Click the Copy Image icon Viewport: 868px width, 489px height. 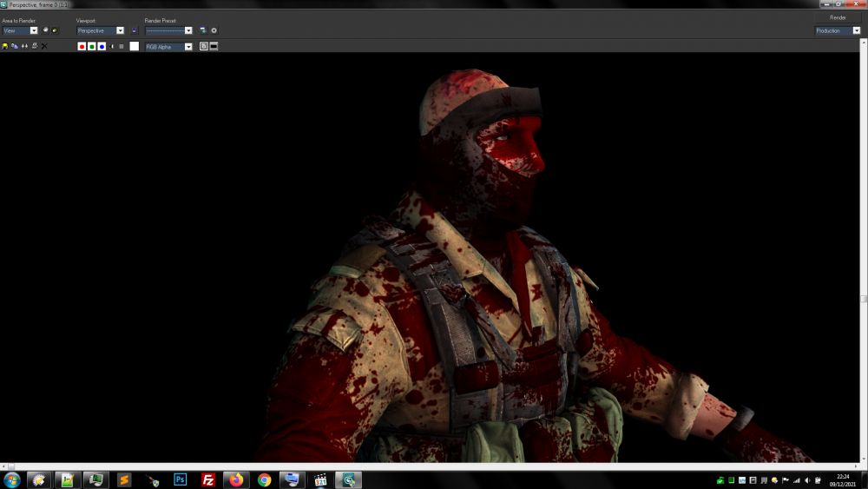(15, 46)
